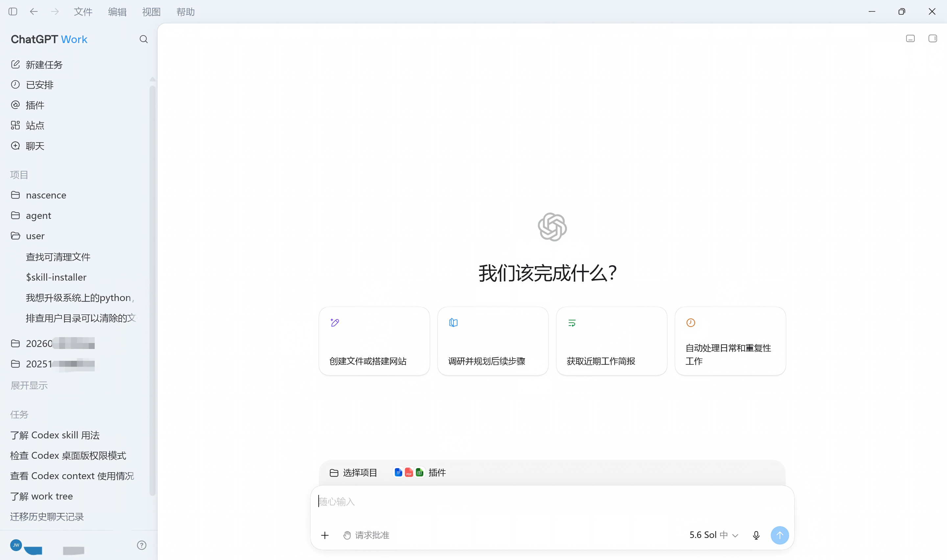The height and width of the screenshot is (560, 947).
Task: Open the 文件 menu
Action: pos(83,12)
